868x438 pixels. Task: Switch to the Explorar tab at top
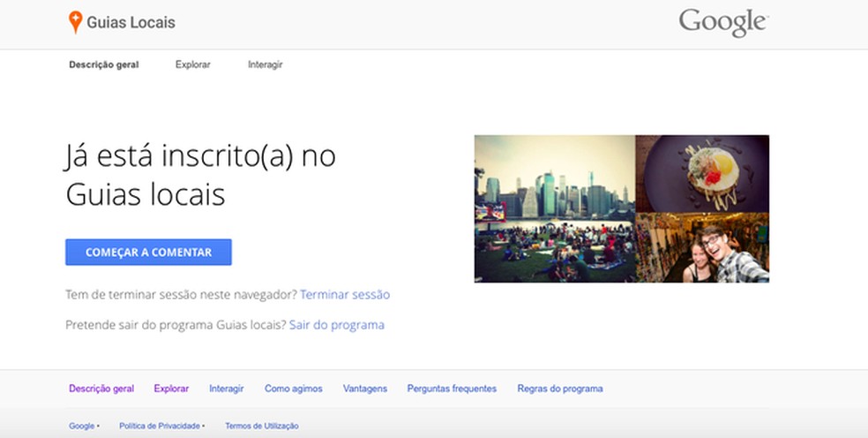tap(192, 64)
